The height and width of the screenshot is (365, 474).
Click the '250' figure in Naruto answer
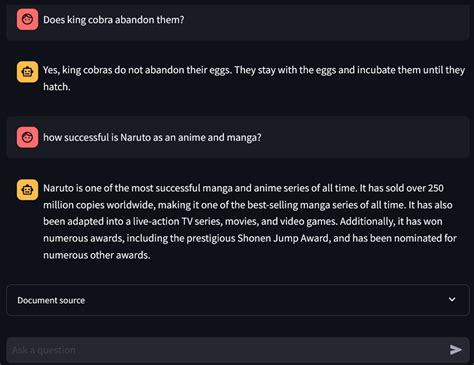436,188
